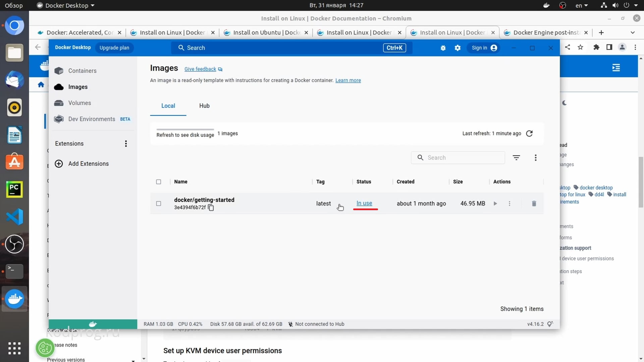Viewport: 644px width, 362px height.
Task: Launch Thunderbird from the dock
Action: pyautogui.click(x=14, y=80)
